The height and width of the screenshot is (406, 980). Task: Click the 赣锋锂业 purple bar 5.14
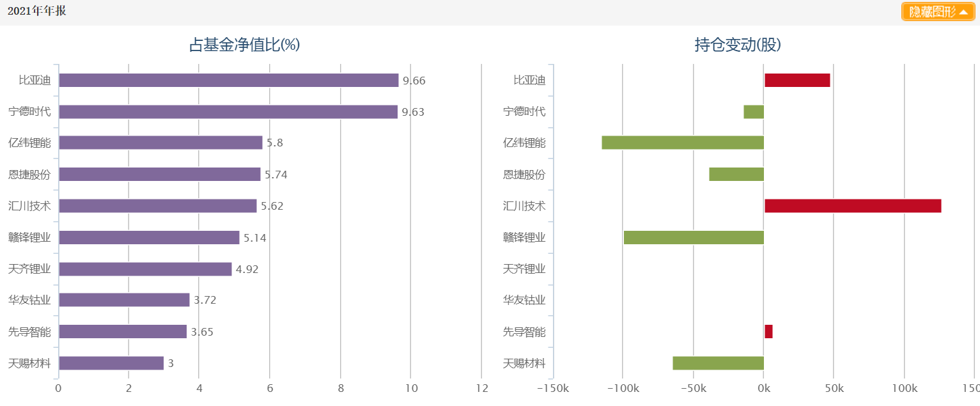coord(148,237)
